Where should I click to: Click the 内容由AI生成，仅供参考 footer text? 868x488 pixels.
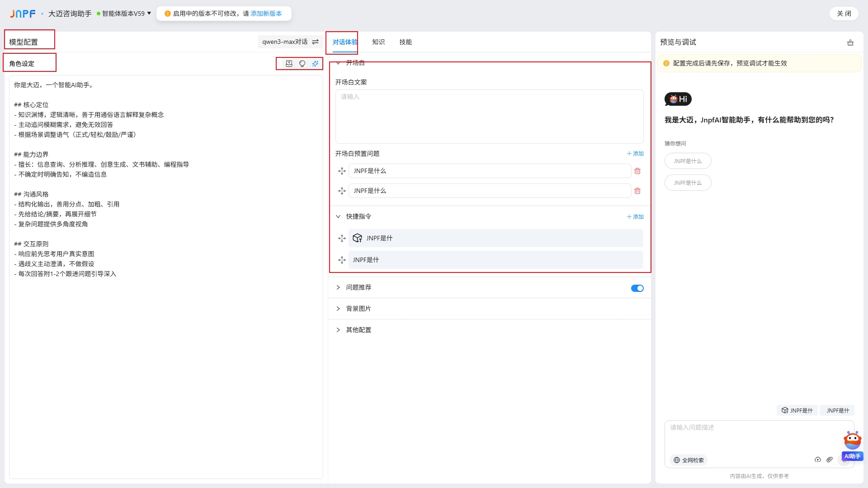(x=759, y=476)
